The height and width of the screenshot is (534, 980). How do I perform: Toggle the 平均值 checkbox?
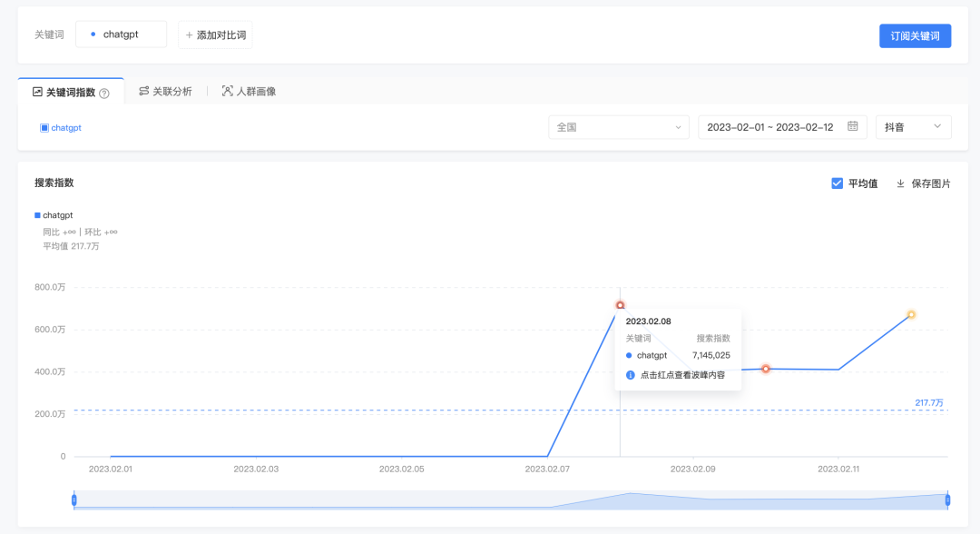(837, 183)
